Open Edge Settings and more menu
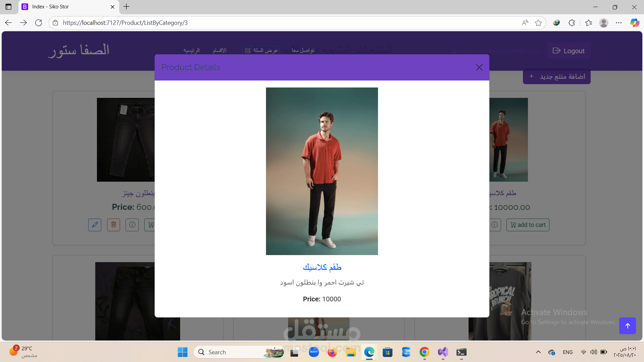The image size is (644, 362). pyautogui.click(x=619, y=23)
